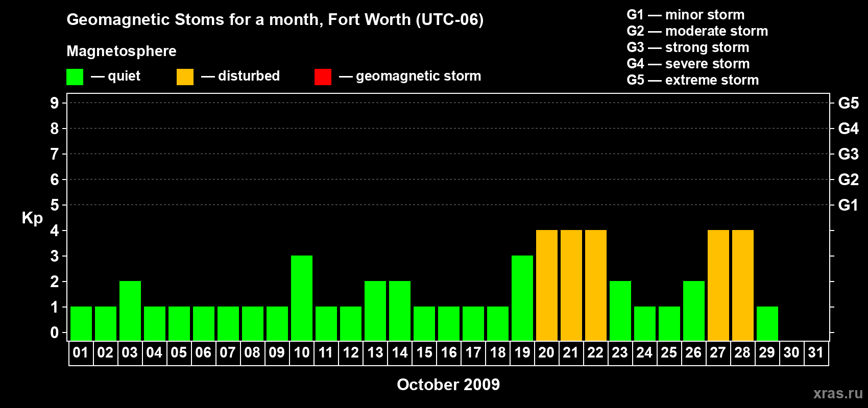Click the green bar for day 16
868x408 pixels.
tap(449, 323)
